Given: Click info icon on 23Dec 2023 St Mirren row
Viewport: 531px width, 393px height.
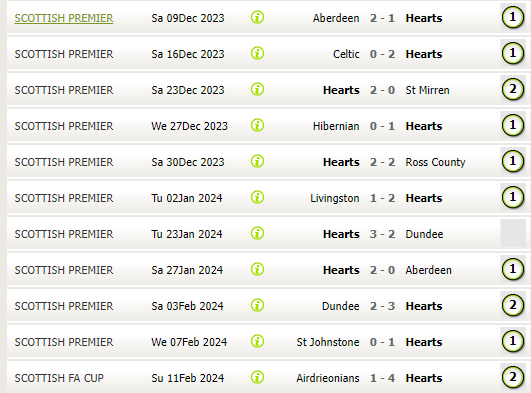Looking at the screenshot, I should click(x=257, y=89).
